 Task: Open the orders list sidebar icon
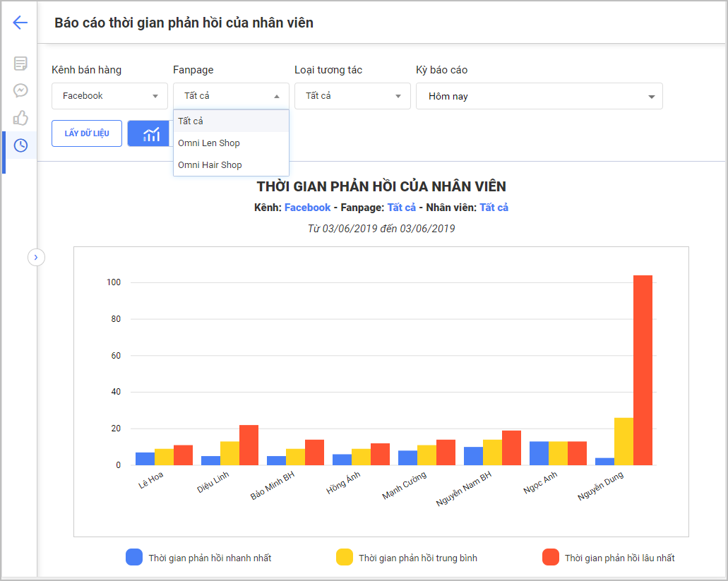[x=20, y=64]
